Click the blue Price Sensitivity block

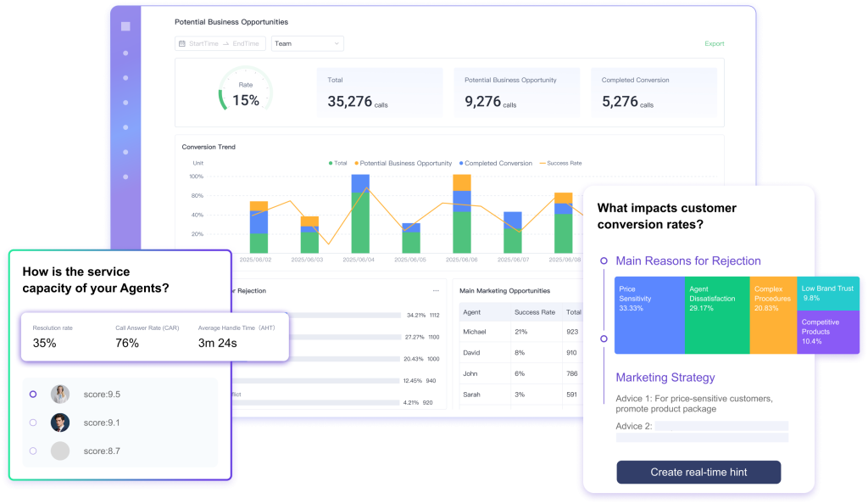click(x=649, y=315)
